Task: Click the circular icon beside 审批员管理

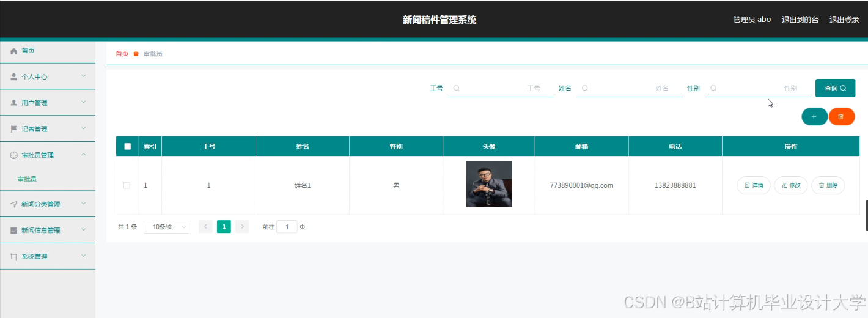Action: point(13,155)
